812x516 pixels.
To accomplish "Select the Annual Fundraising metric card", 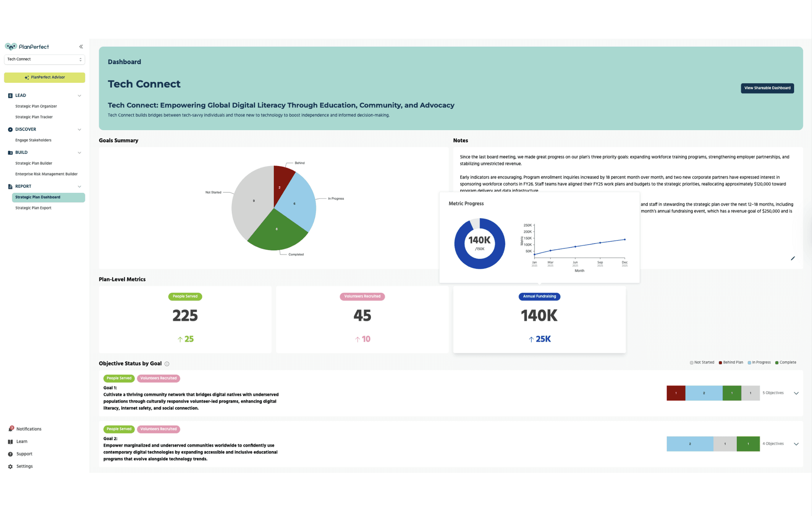I will coord(539,319).
